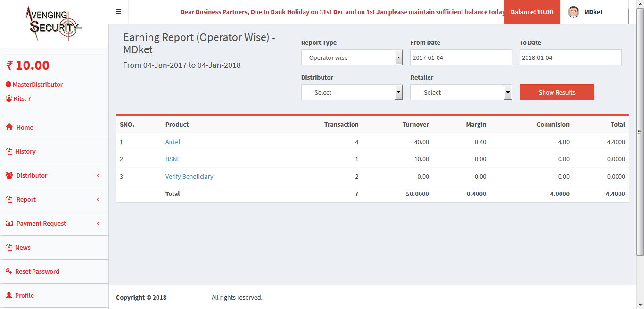Open the History menu item

(x=54, y=151)
